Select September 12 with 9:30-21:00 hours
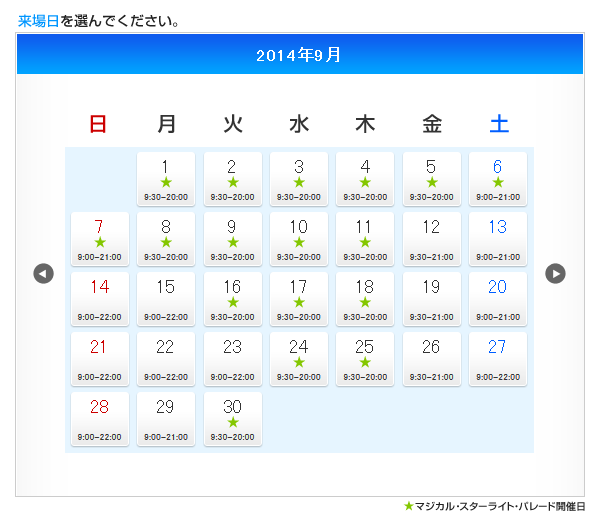This screenshot has width=597, height=521. click(x=432, y=239)
